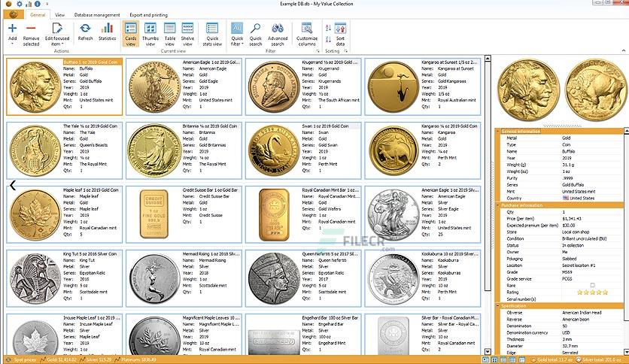
Task: Click the Platinum spot price in status bar
Action: point(138,360)
